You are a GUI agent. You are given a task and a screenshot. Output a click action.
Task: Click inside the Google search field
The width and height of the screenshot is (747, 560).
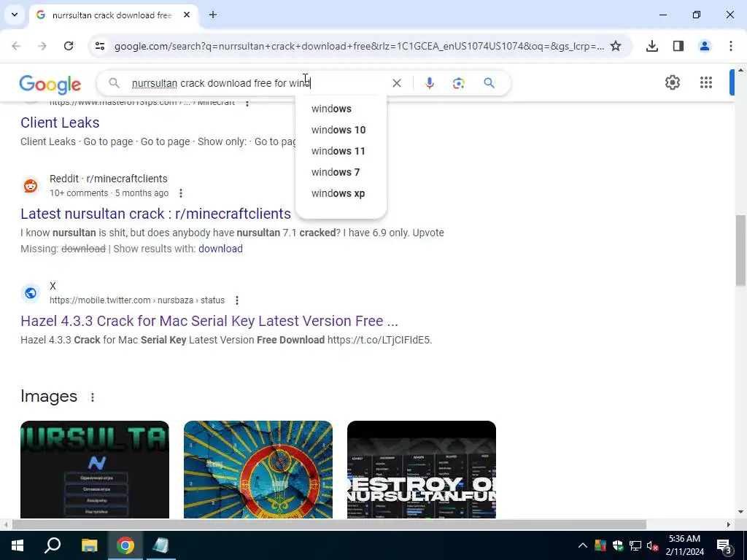(x=258, y=83)
